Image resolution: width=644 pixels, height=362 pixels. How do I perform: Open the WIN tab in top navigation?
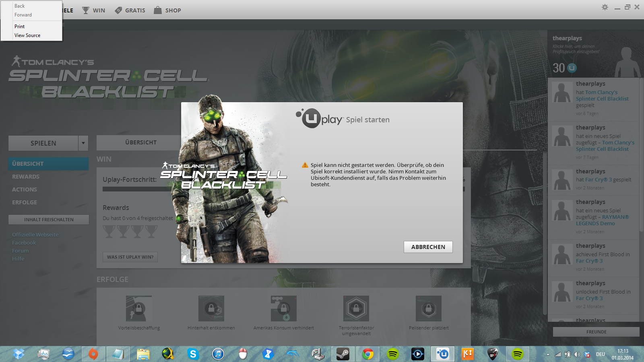point(99,10)
